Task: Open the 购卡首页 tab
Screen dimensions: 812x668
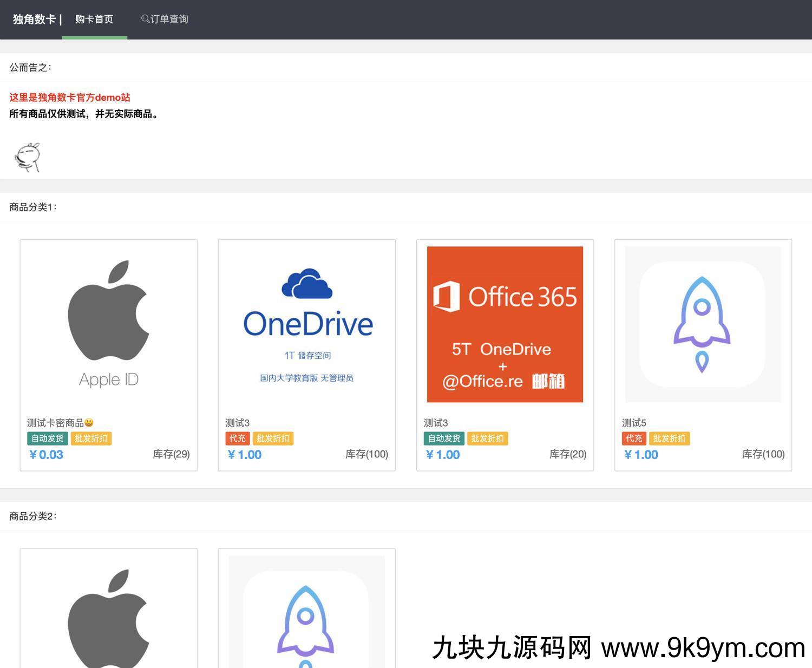Action: click(94, 19)
